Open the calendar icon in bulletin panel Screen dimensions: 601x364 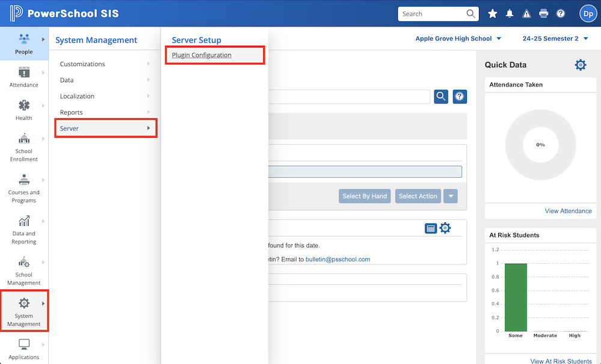point(430,228)
